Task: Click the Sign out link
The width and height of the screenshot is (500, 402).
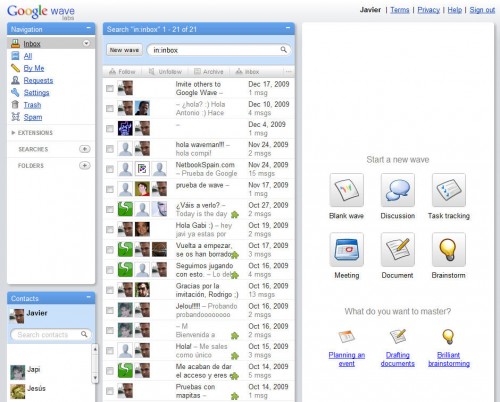Action: pos(482,10)
